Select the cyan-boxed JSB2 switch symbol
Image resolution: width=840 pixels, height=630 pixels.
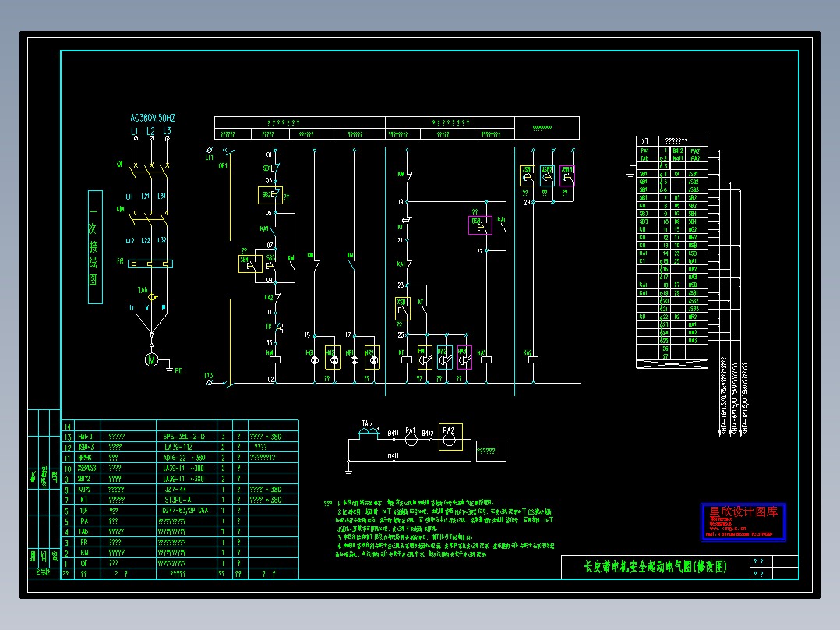tap(547, 176)
